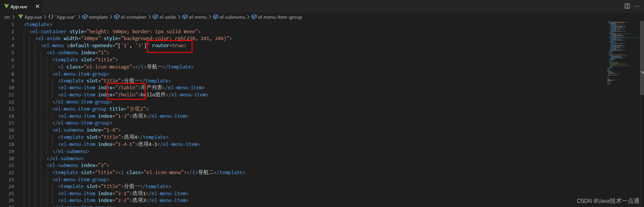Close the App.vue tab
Image resolution: width=644 pixels, height=207 pixels.
(x=37, y=6)
